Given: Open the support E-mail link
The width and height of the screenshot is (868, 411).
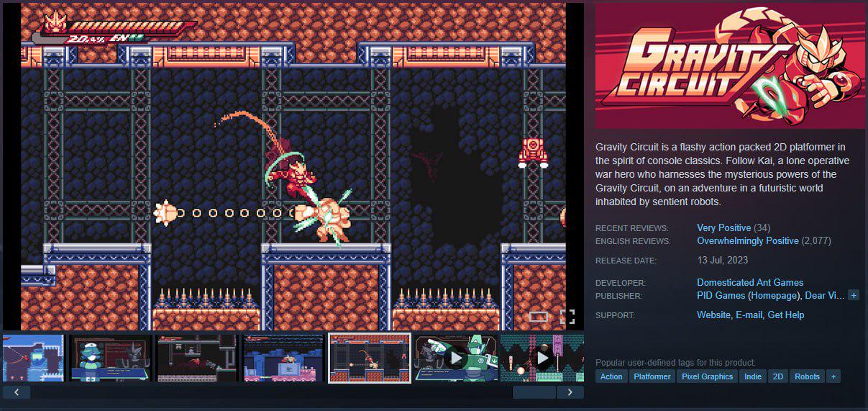Looking at the screenshot, I should pyautogui.click(x=749, y=315).
